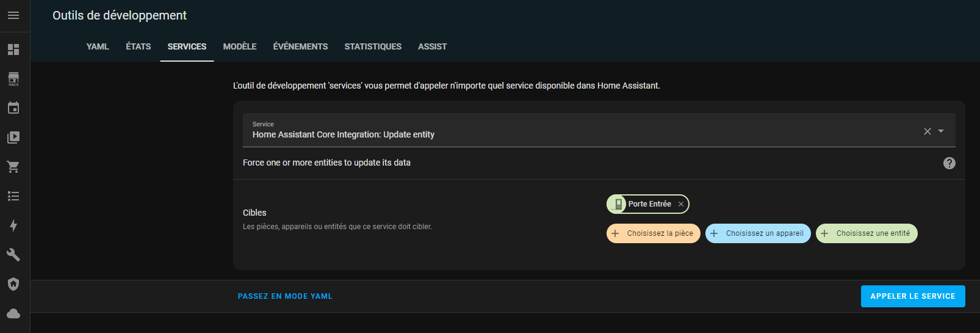Open the media browser sidebar icon

13,137
